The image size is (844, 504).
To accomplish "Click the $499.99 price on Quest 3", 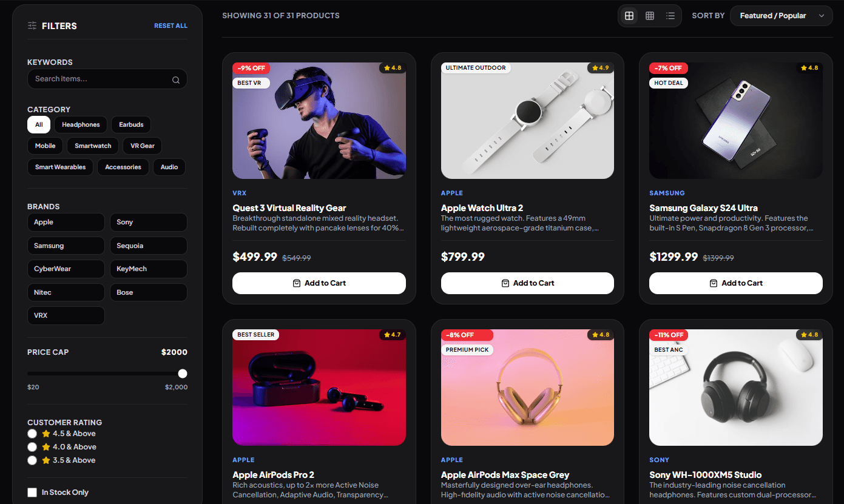I will pyautogui.click(x=255, y=257).
